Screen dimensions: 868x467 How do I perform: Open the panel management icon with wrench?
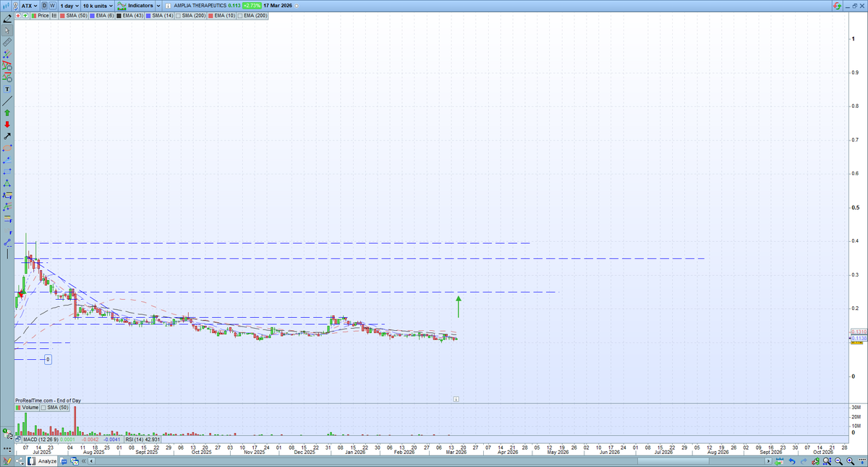(x=8, y=435)
